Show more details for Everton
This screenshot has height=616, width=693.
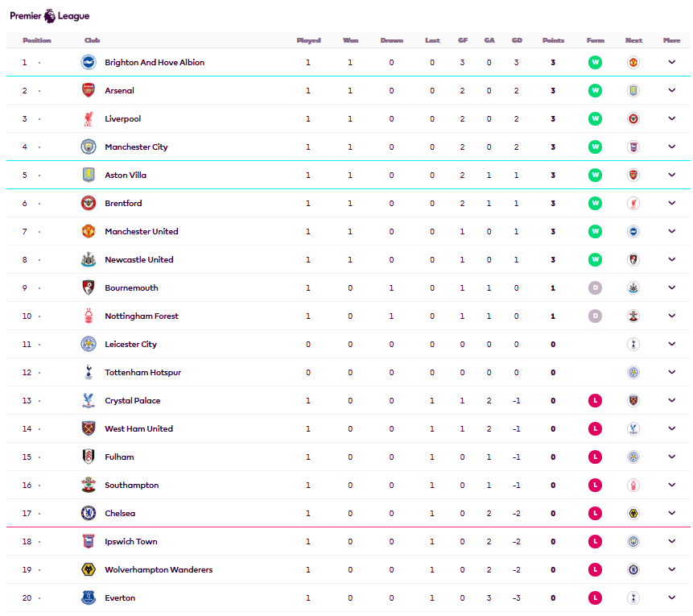coord(672,597)
